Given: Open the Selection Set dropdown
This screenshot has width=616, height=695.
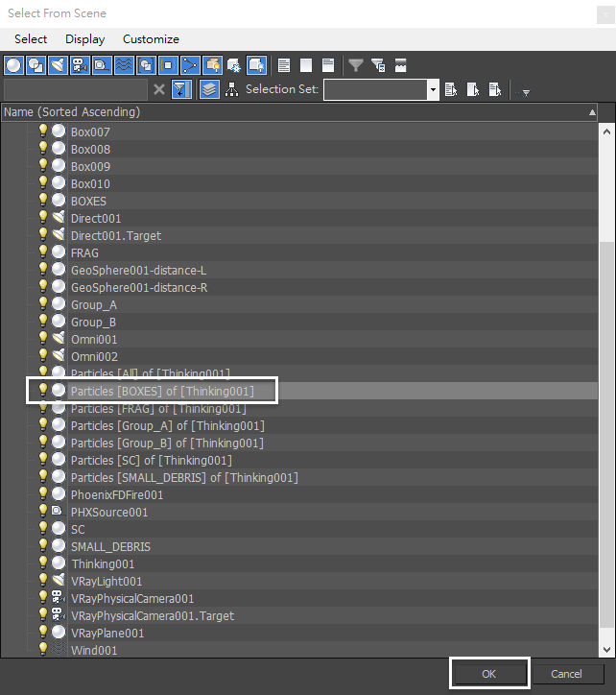Looking at the screenshot, I should [433, 90].
